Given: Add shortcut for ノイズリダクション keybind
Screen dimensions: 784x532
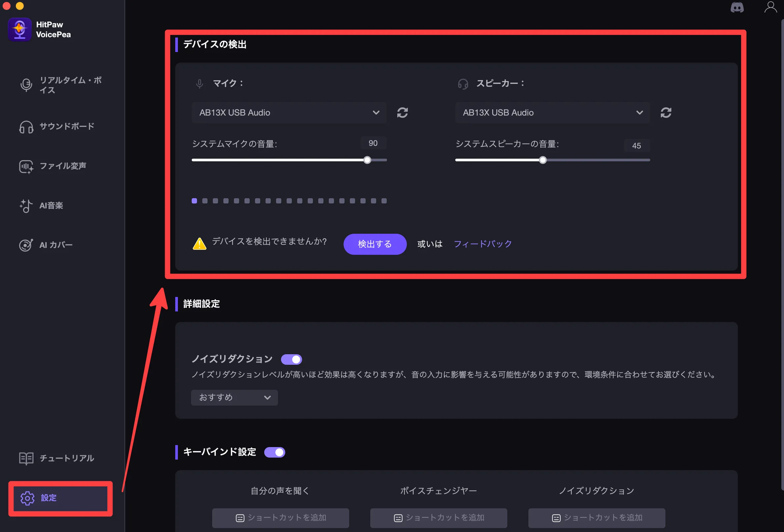Looking at the screenshot, I should coord(597,518).
